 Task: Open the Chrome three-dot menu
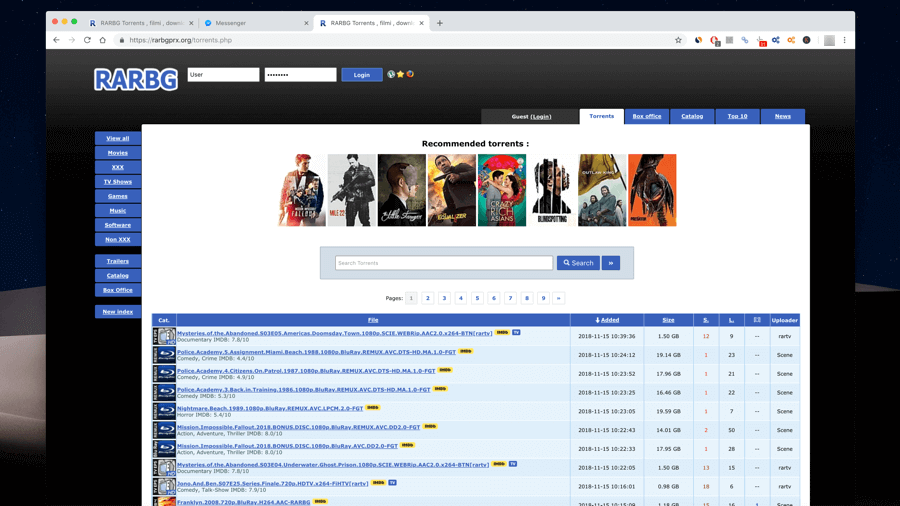coord(844,40)
